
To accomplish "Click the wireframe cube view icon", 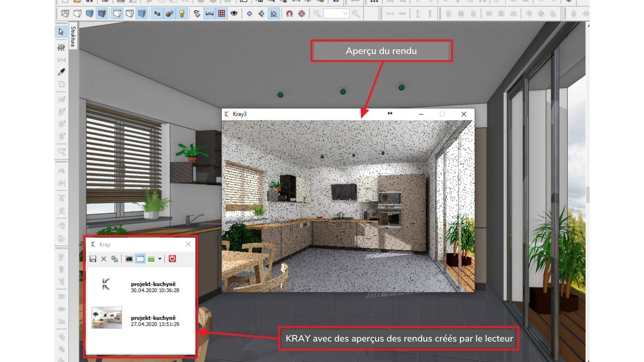I will point(65,14).
